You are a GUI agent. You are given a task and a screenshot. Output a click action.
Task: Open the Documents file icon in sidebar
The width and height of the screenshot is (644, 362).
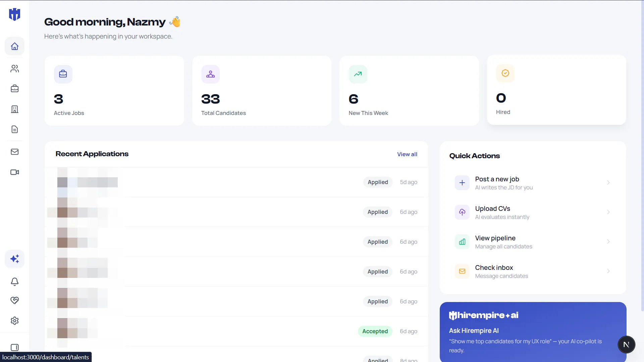[14, 129]
